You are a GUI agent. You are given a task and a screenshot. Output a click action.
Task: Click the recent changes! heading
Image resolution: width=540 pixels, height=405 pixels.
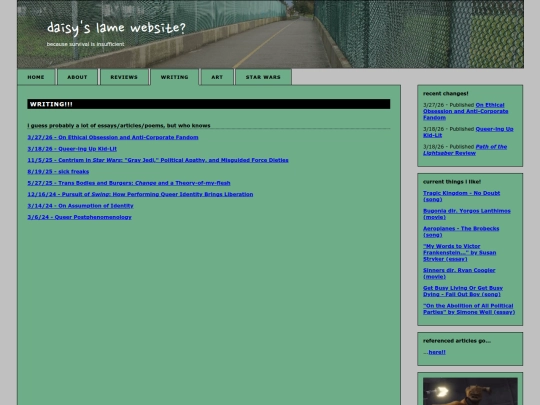coord(445,93)
